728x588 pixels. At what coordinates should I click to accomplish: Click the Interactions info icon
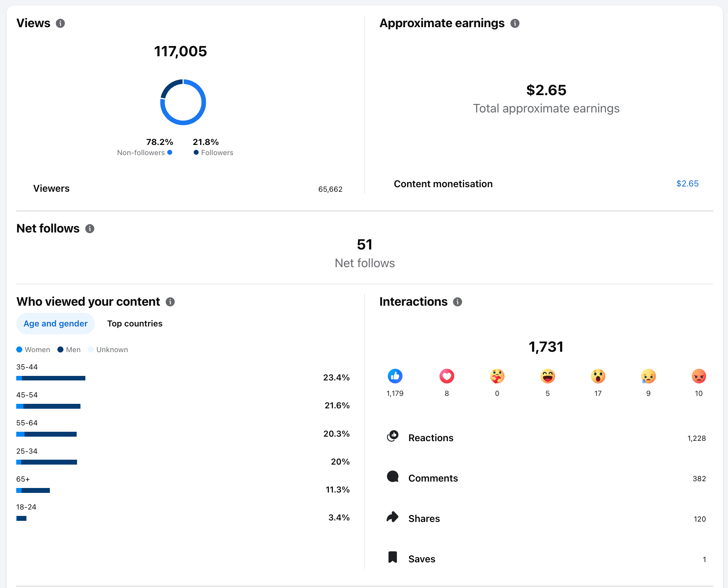(457, 302)
